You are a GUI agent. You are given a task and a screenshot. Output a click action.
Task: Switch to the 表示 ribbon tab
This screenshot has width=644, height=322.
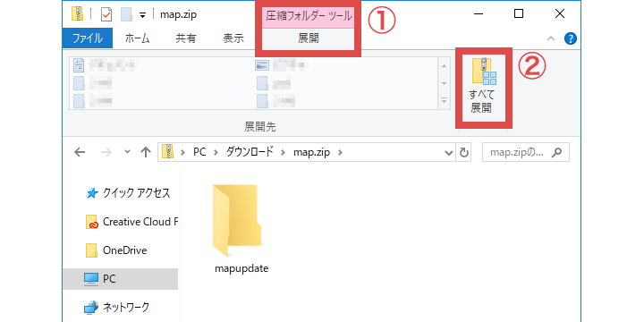coord(233,39)
